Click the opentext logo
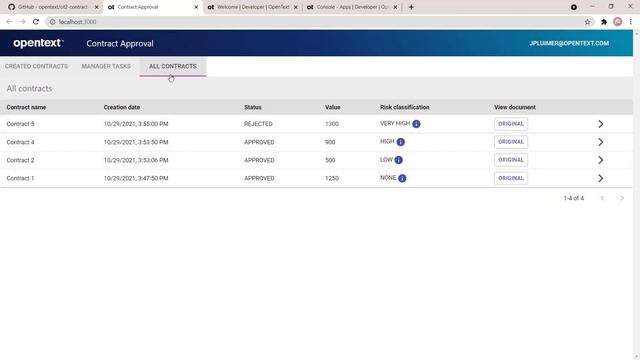640x360 pixels. [38, 43]
